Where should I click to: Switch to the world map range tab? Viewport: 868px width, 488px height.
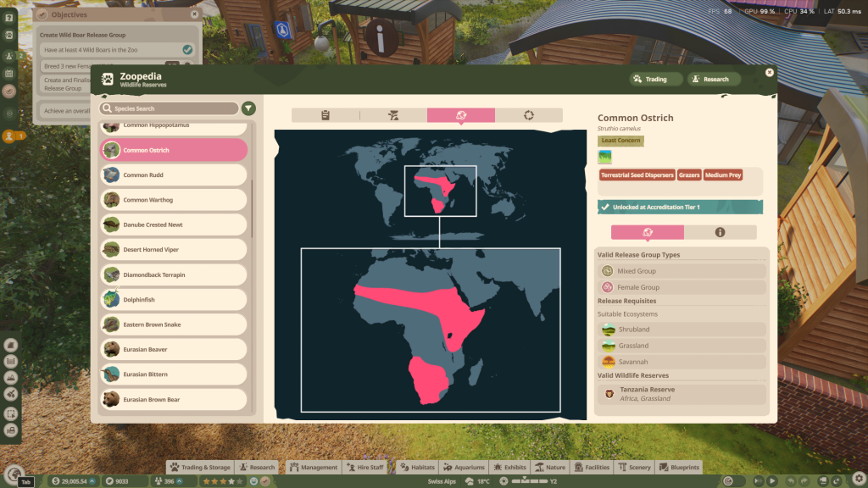tap(461, 115)
